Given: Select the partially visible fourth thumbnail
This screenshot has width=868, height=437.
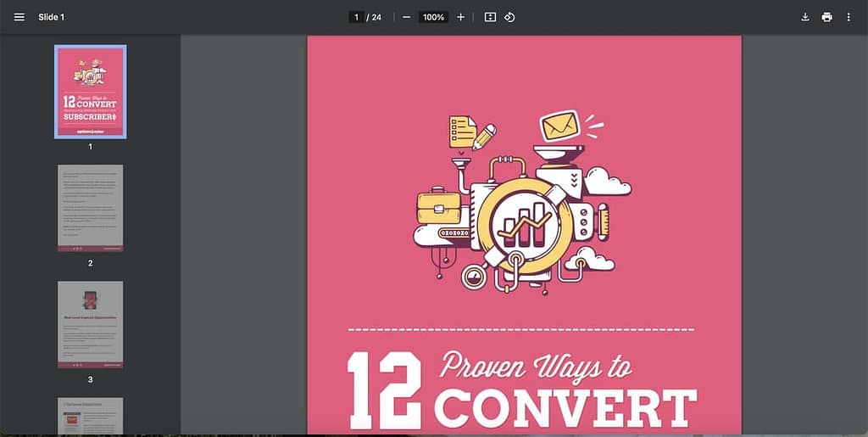Looking at the screenshot, I should pos(90,416).
